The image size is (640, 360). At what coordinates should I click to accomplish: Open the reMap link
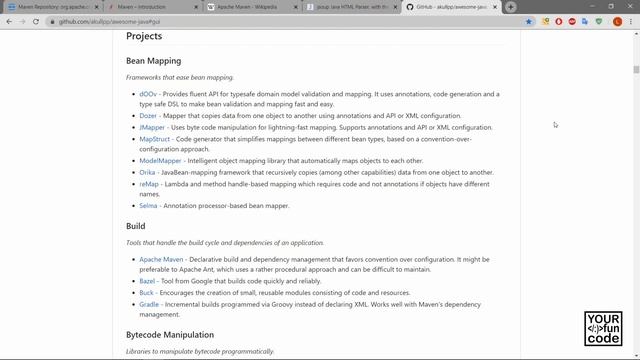149,184
